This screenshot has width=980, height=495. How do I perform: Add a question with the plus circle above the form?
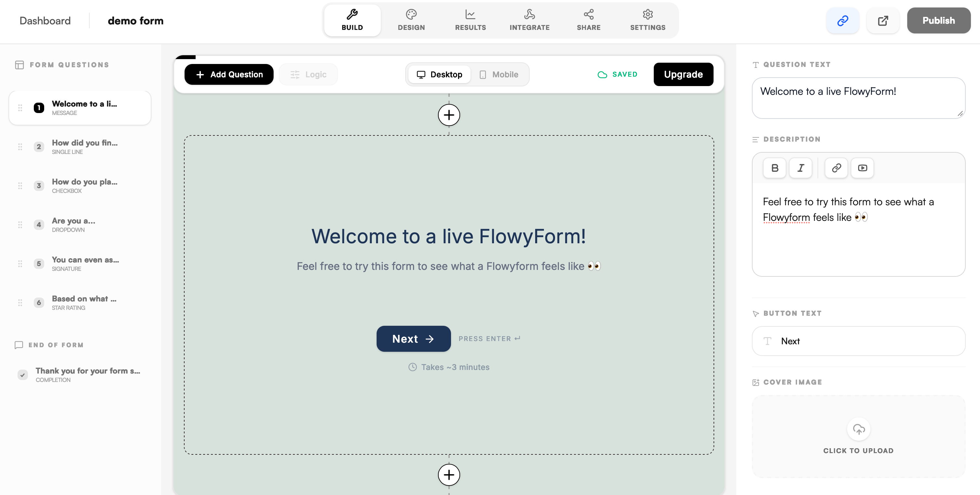click(449, 115)
